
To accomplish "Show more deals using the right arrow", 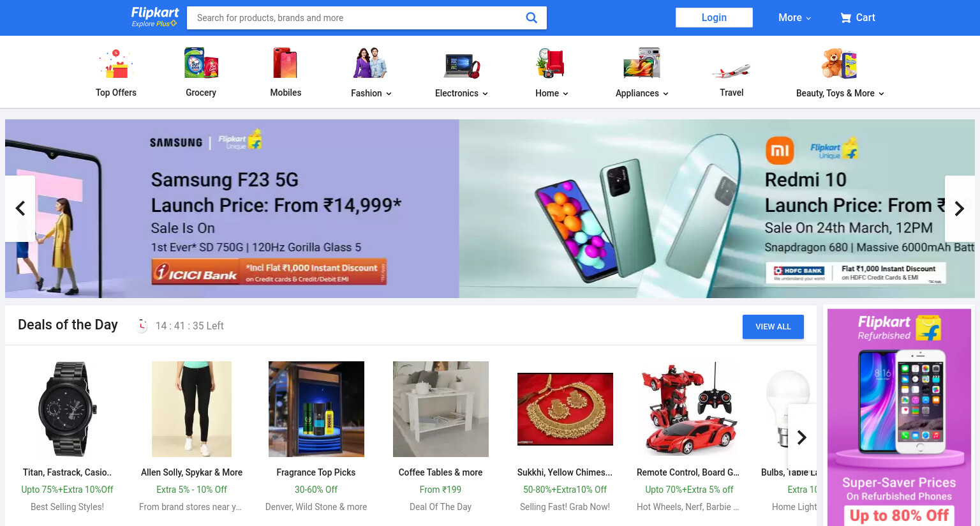I will point(802,437).
